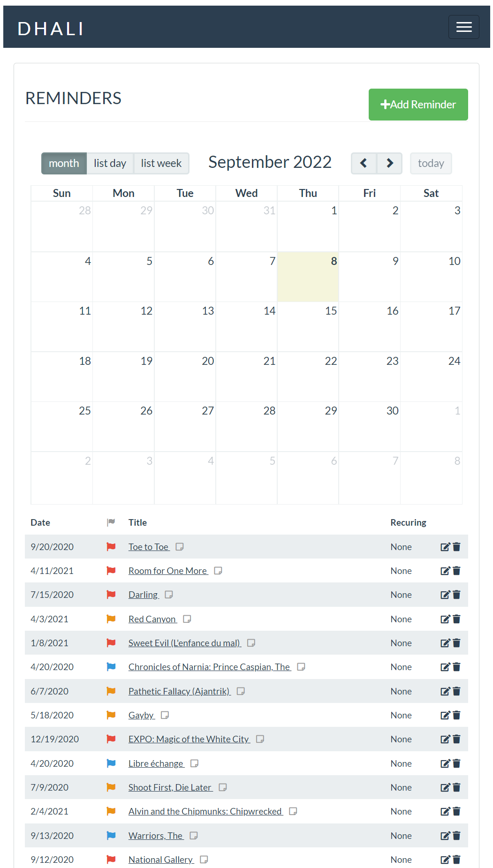493x868 pixels.
Task: Click the red flag for Sweet Evil reminder
Action: pos(111,643)
